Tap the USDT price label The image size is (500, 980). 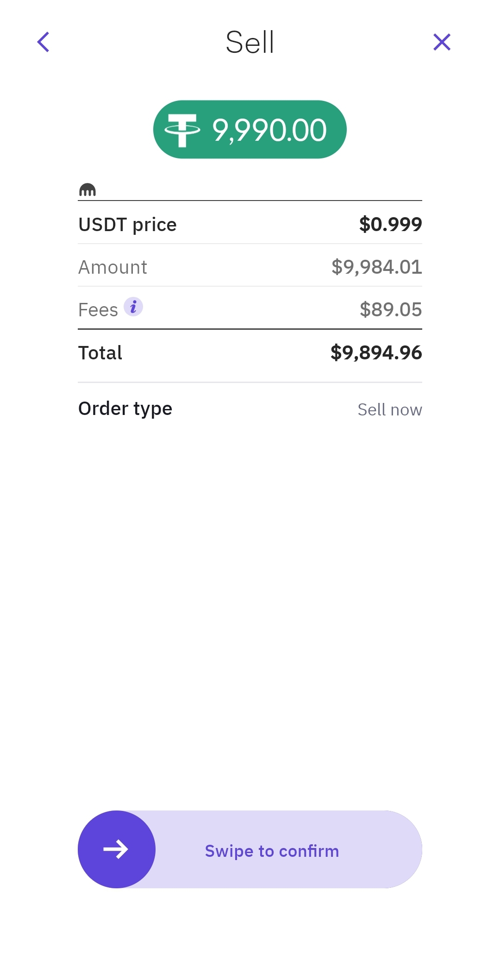[x=127, y=225]
